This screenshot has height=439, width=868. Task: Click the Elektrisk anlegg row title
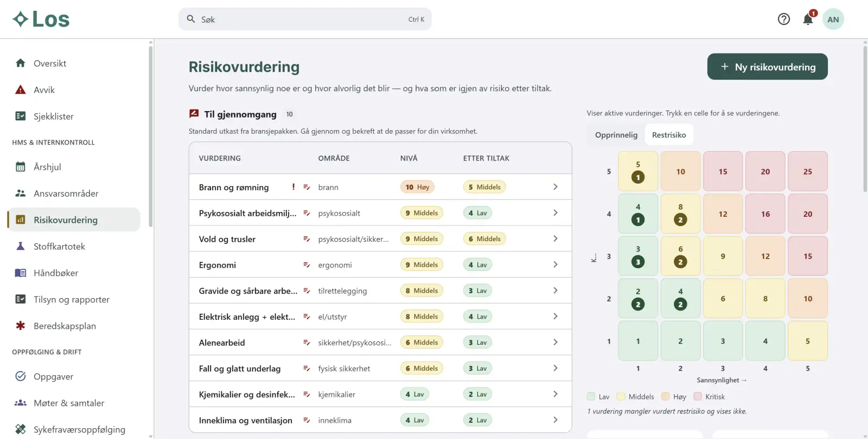click(x=247, y=317)
